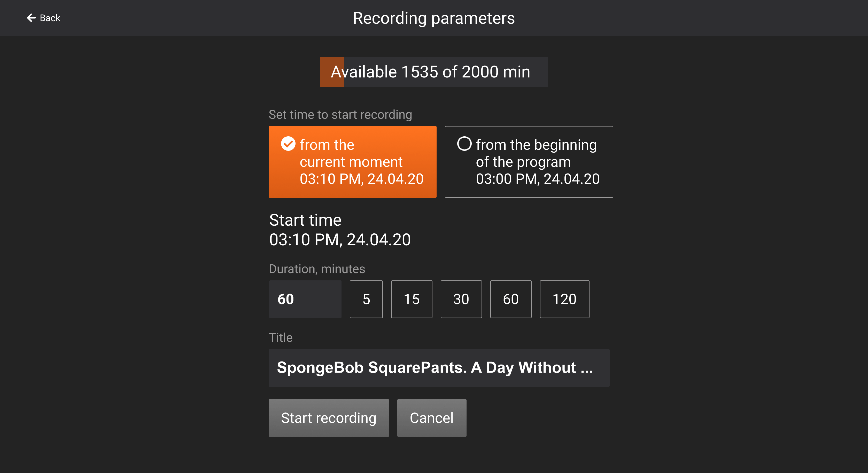Click the Cancel button
The image size is (868, 473).
pyautogui.click(x=432, y=418)
